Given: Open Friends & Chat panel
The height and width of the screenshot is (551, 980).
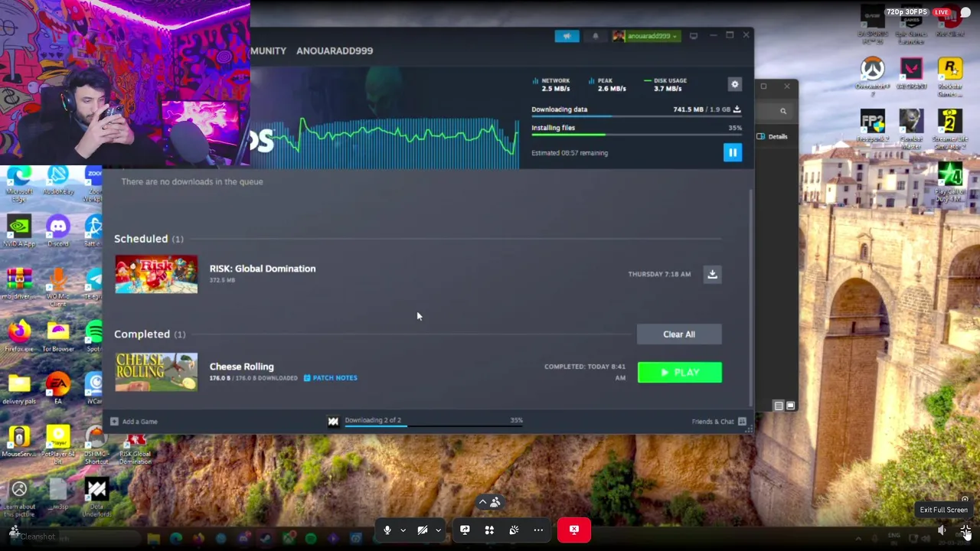Looking at the screenshot, I should coord(719,422).
